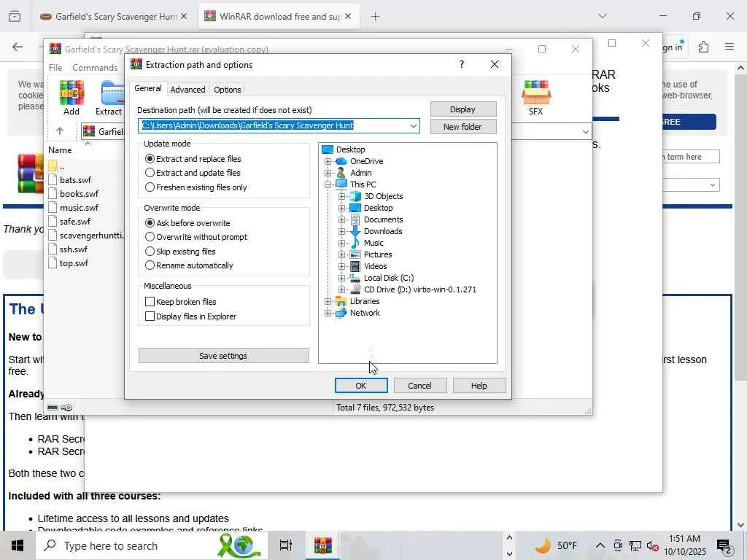Click the This PC computer icon in tree
This screenshot has width=747, height=560.
click(341, 184)
